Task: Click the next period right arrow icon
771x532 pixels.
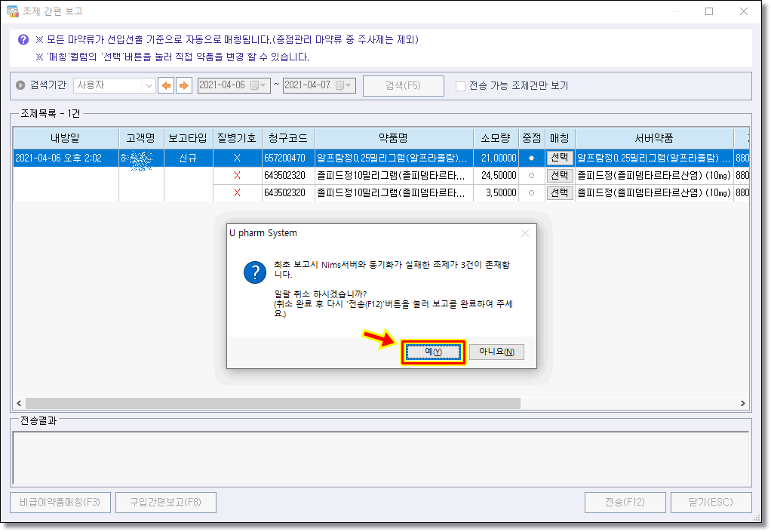Action: tap(183, 85)
